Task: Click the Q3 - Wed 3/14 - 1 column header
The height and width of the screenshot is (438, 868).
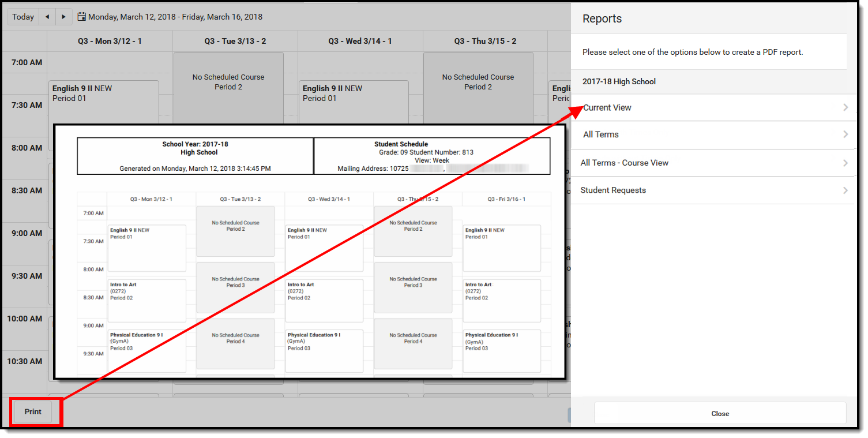Action: pyautogui.click(x=360, y=41)
